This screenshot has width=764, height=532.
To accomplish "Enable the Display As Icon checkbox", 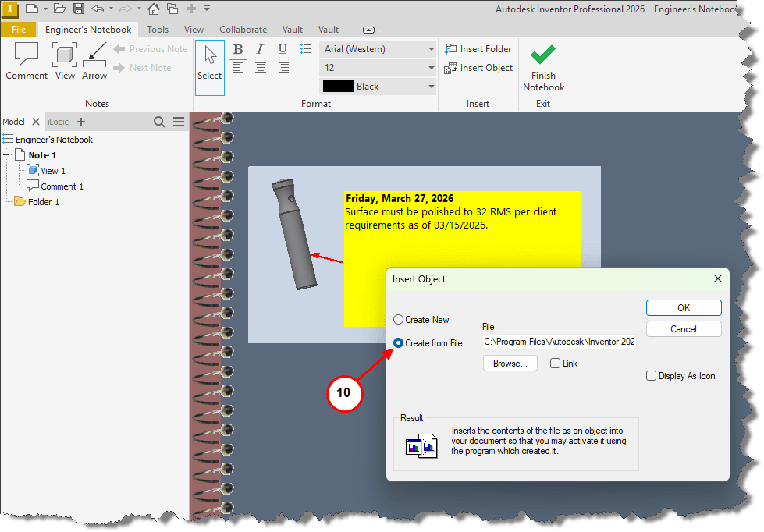I will [x=651, y=376].
